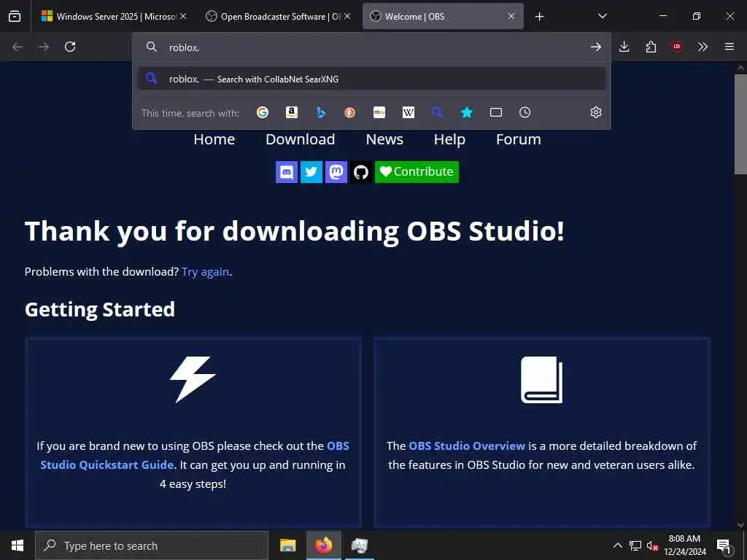Open the Windows Start menu
The width and height of the screenshot is (747, 560).
(18, 545)
